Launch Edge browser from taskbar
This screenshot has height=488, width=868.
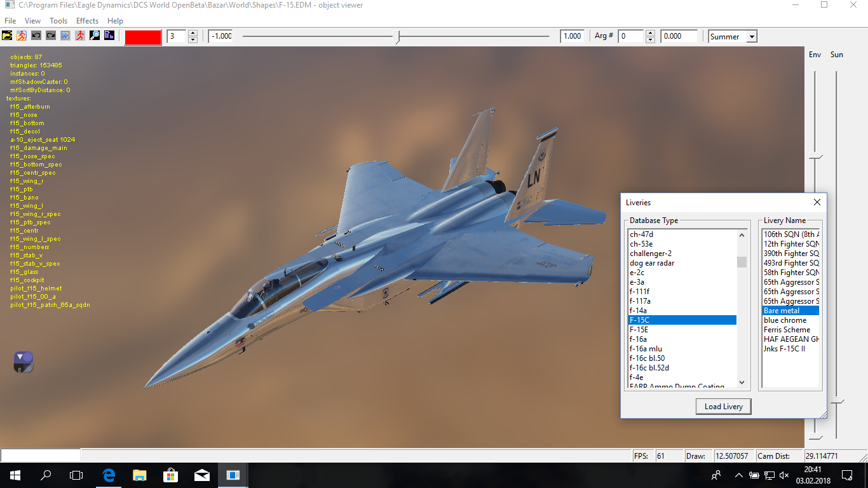click(x=109, y=475)
